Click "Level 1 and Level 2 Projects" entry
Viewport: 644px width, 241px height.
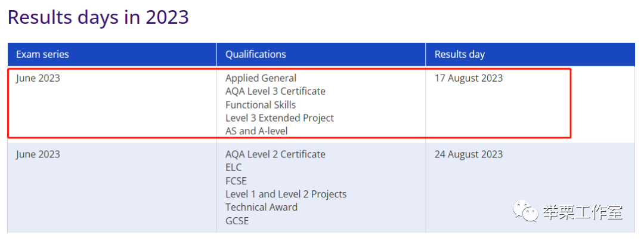(x=286, y=194)
